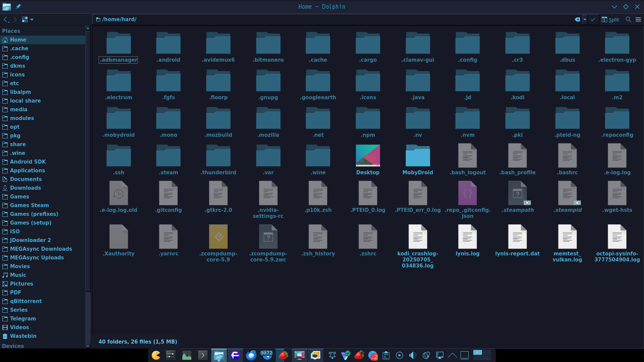Click the view mode icons button
Image resolution: width=644 pixels, height=362 pixels.
pos(25,19)
